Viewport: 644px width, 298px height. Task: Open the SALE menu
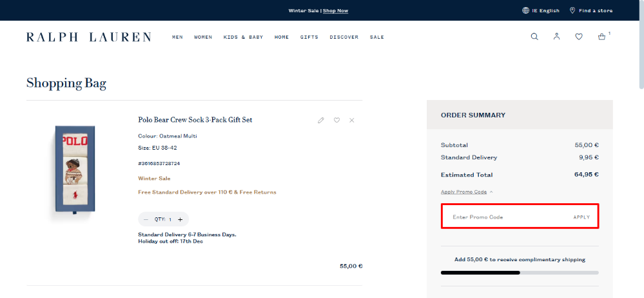click(x=376, y=37)
